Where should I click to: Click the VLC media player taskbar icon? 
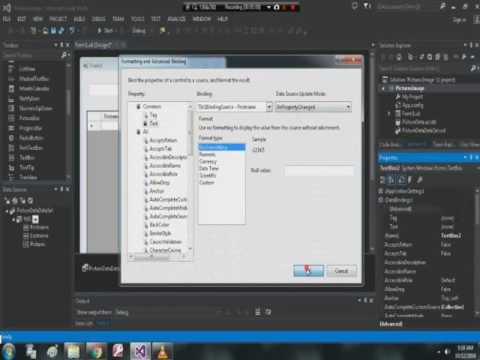[x=162, y=352]
